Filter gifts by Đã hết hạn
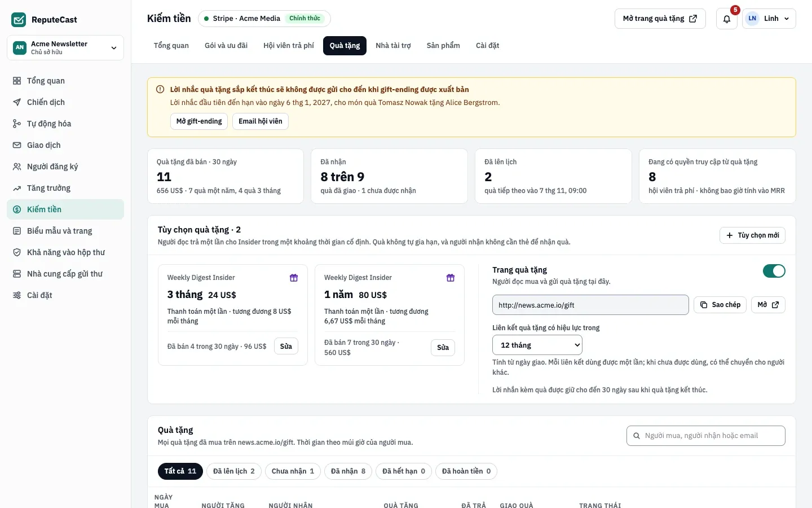 (x=404, y=471)
